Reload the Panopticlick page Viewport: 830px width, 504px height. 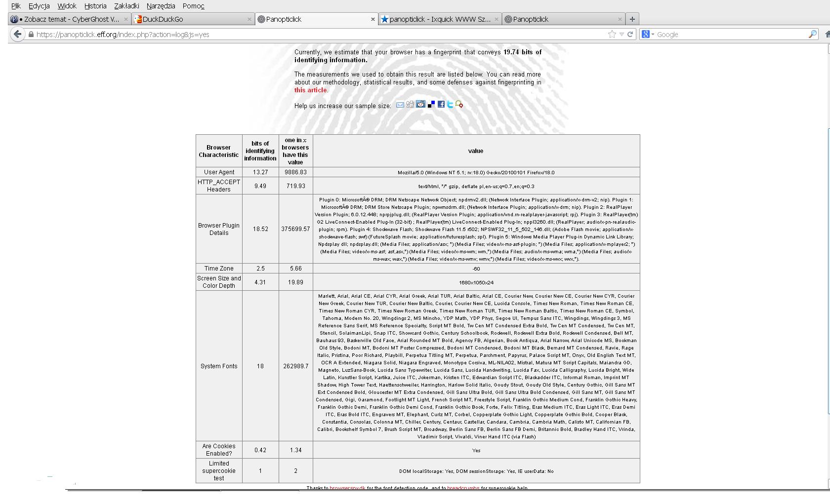coord(630,35)
